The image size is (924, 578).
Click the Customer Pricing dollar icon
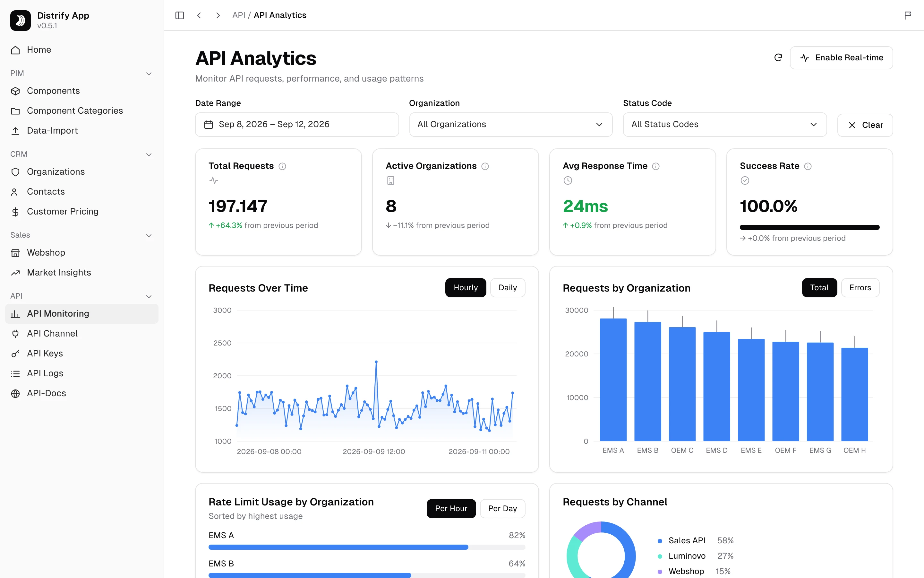coord(15,212)
